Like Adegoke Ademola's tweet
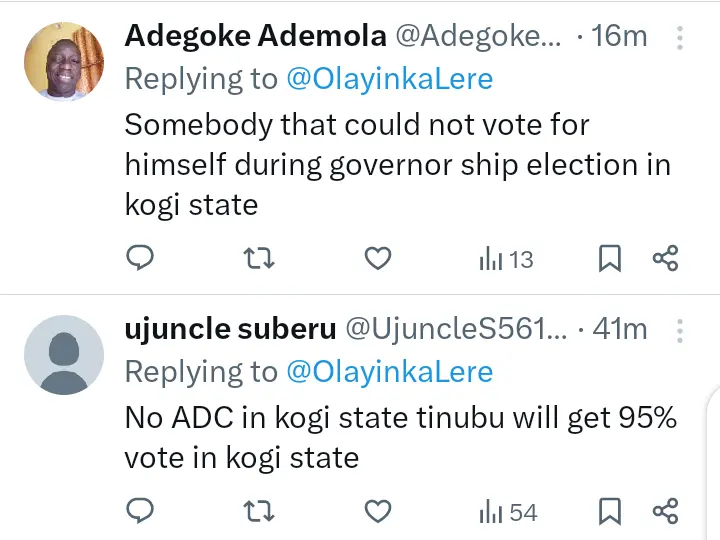The height and width of the screenshot is (540, 720). click(x=377, y=259)
